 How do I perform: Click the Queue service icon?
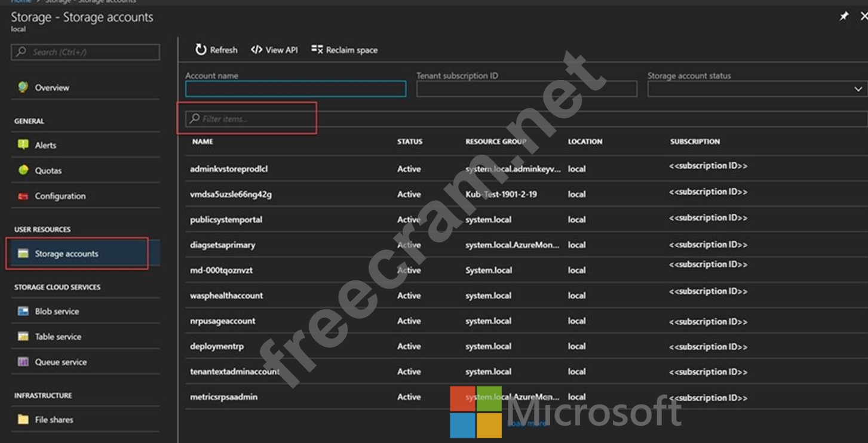coord(23,362)
